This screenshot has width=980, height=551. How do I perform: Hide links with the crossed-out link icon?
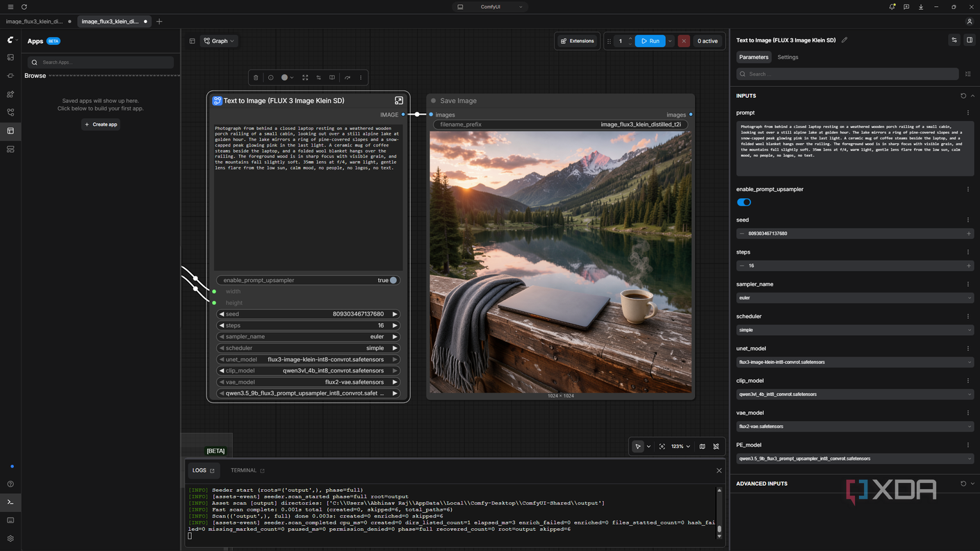tap(716, 447)
